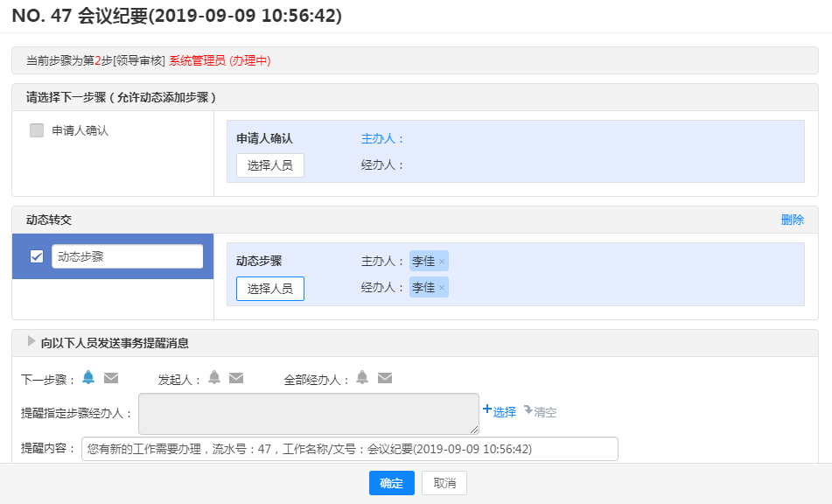Click the 提醒内容 text field
Image resolution: width=832 pixels, height=504 pixels.
(x=349, y=449)
